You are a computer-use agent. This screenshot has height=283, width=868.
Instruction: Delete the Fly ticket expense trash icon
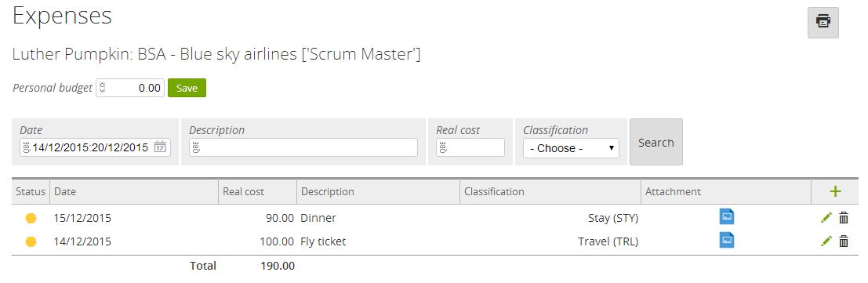pyautogui.click(x=844, y=241)
